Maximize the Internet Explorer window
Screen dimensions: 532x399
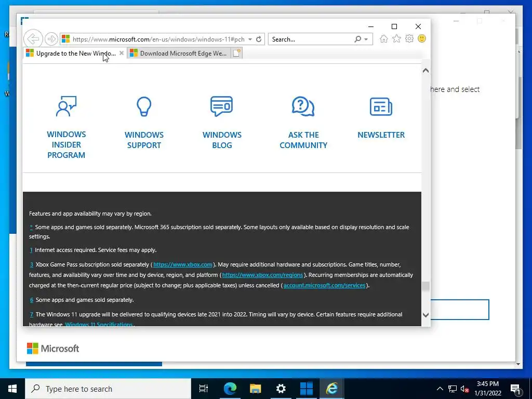pos(394,26)
